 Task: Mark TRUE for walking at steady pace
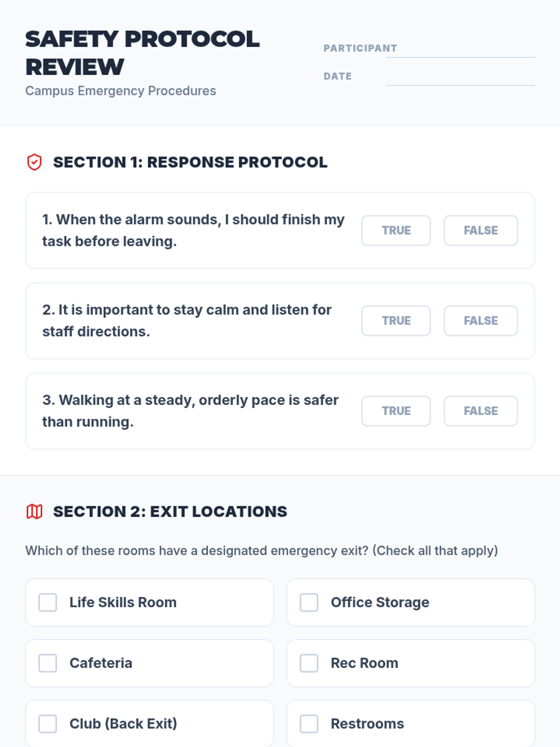pos(396,411)
